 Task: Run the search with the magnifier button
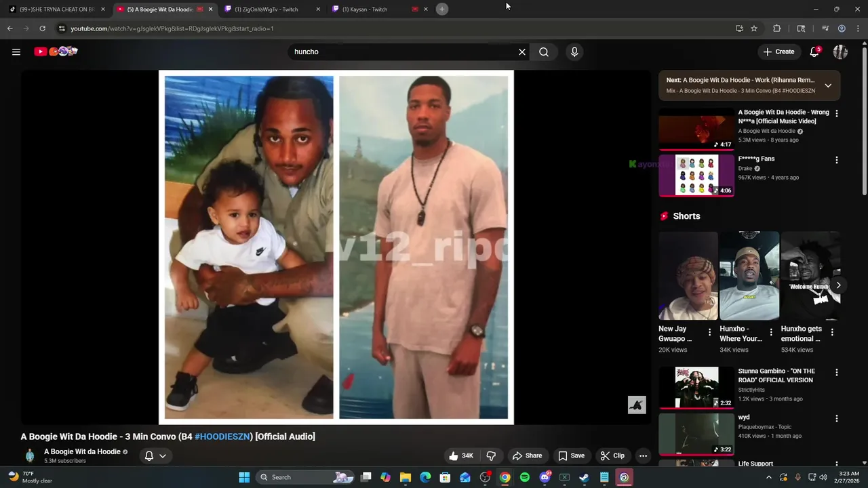544,52
